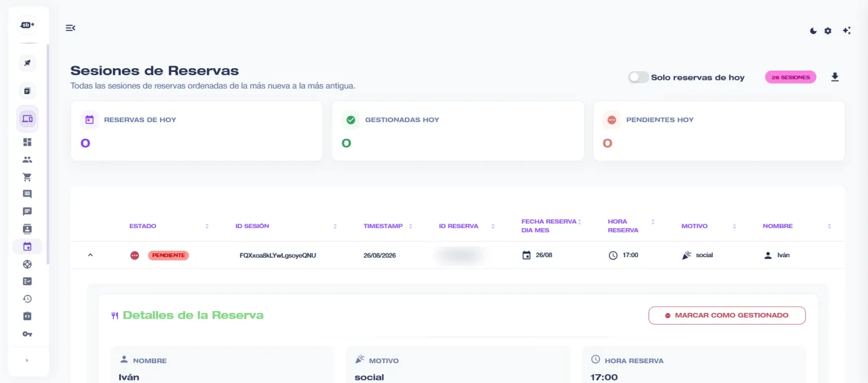The image size is (868, 383).
Task: Sort the table by the MOTIVO column
Action: tap(734, 226)
